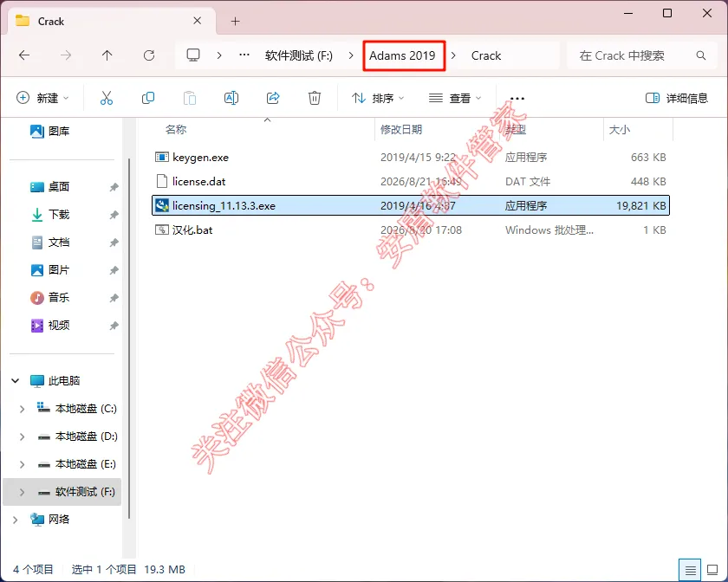Select the file named keygen.exe
Image resolution: width=728 pixels, height=582 pixels.
click(x=200, y=158)
